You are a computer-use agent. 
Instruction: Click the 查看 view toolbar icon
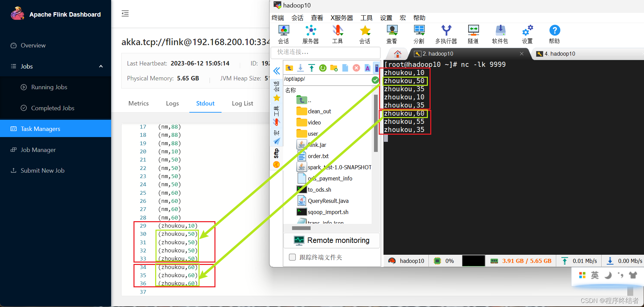tap(392, 34)
